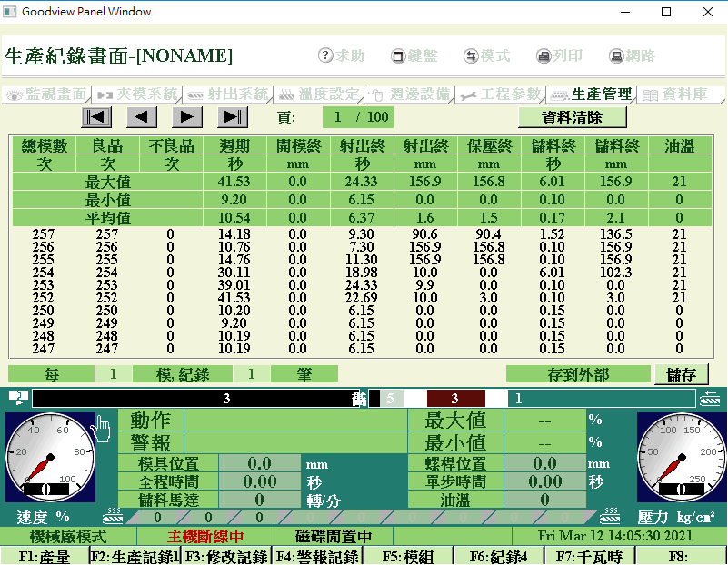
Task: Click the heater icon beside 壓力 kg/cm²
Action: coord(611,515)
